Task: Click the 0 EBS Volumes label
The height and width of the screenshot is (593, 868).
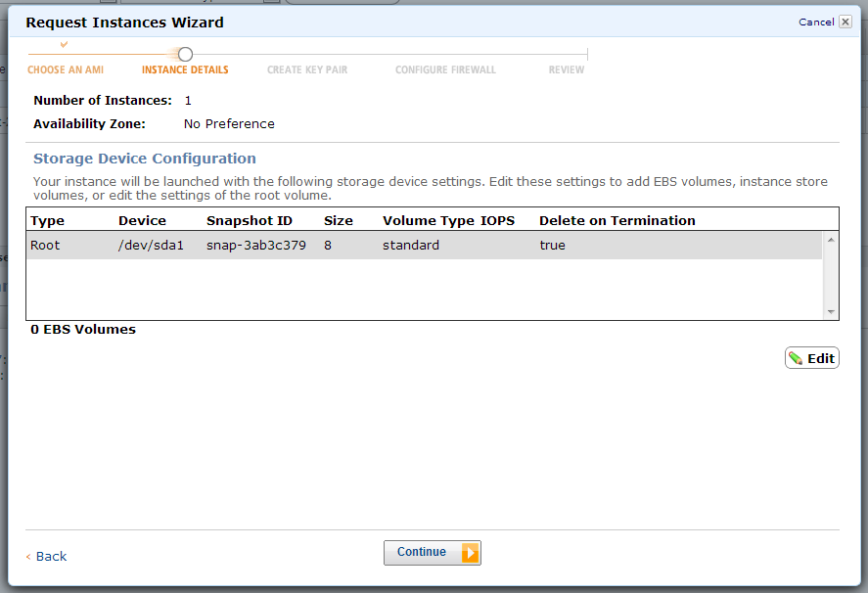Action: point(83,330)
